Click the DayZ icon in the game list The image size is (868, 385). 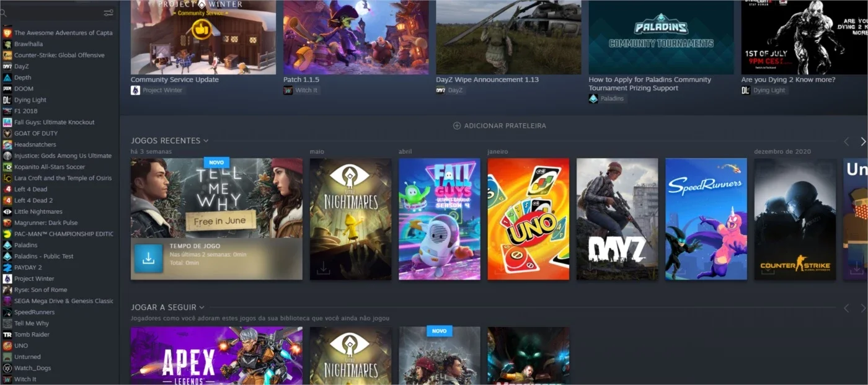tap(7, 66)
